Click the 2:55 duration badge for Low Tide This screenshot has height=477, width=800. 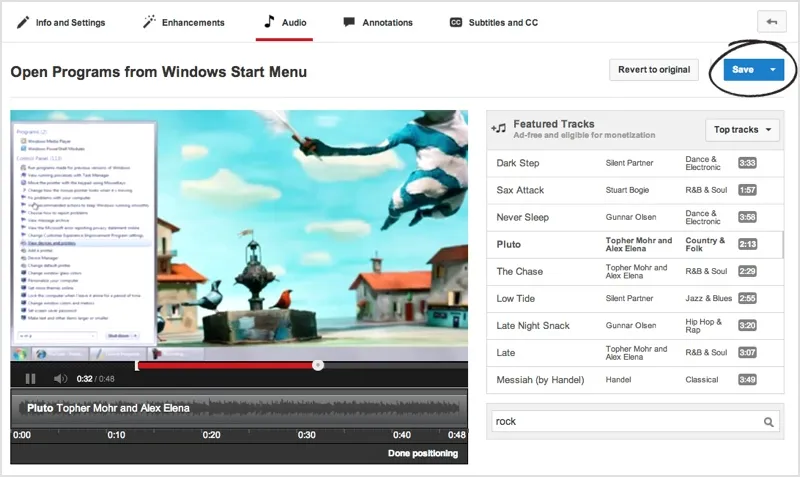tap(747, 298)
